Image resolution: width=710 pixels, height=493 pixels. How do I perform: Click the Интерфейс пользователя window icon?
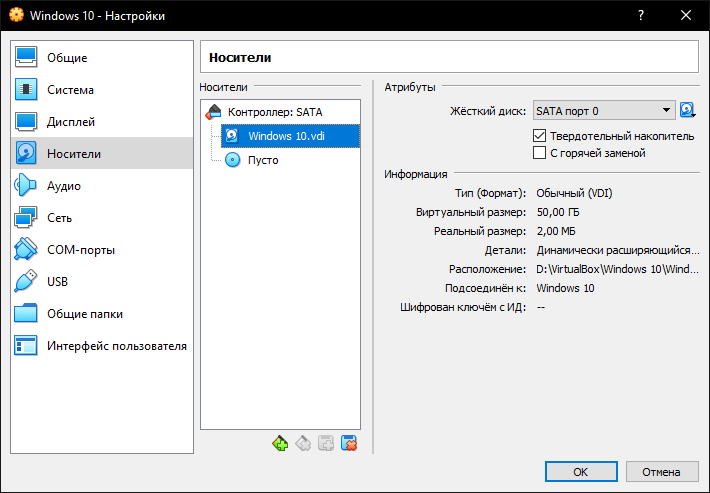coord(26,345)
